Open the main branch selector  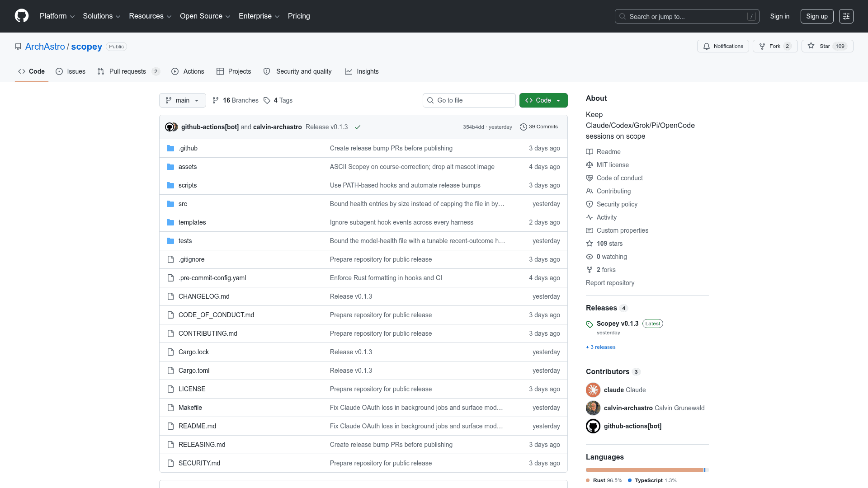coord(183,100)
